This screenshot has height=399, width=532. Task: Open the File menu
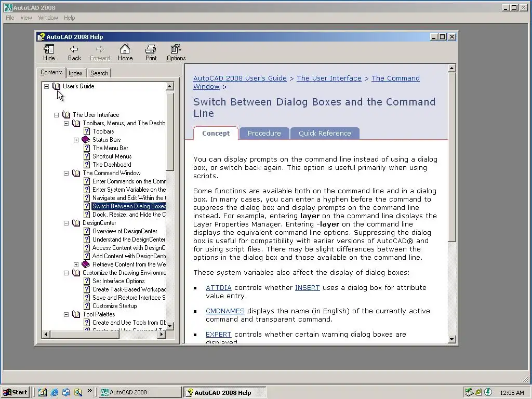(x=10, y=18)
